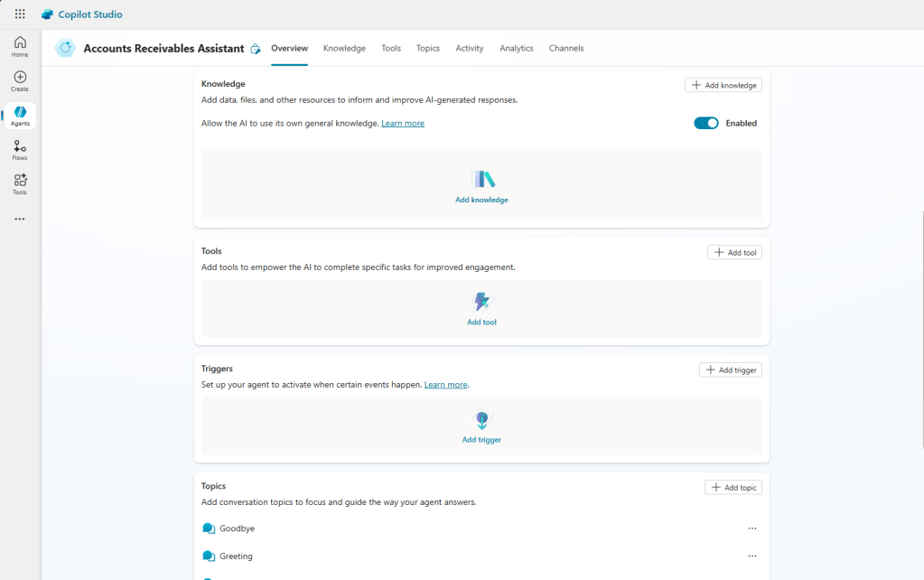
Task: Open the app launcher waffle icon
Action: 20,14
